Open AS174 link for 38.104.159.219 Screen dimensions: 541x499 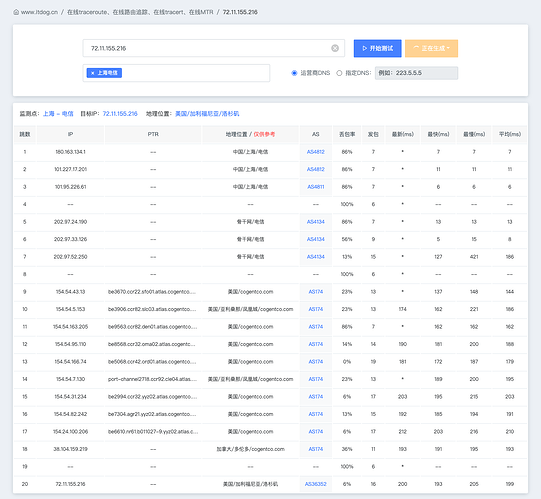[x=316, y=449]
